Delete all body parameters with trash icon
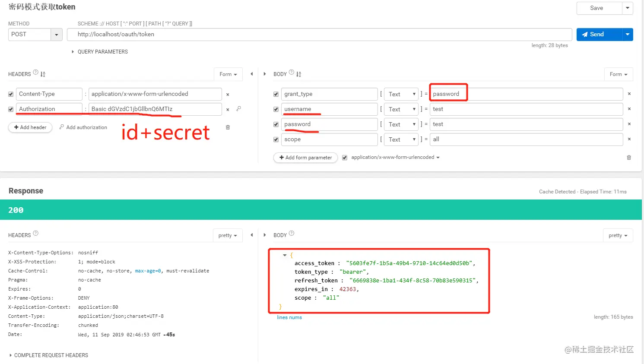 (629, 158)
